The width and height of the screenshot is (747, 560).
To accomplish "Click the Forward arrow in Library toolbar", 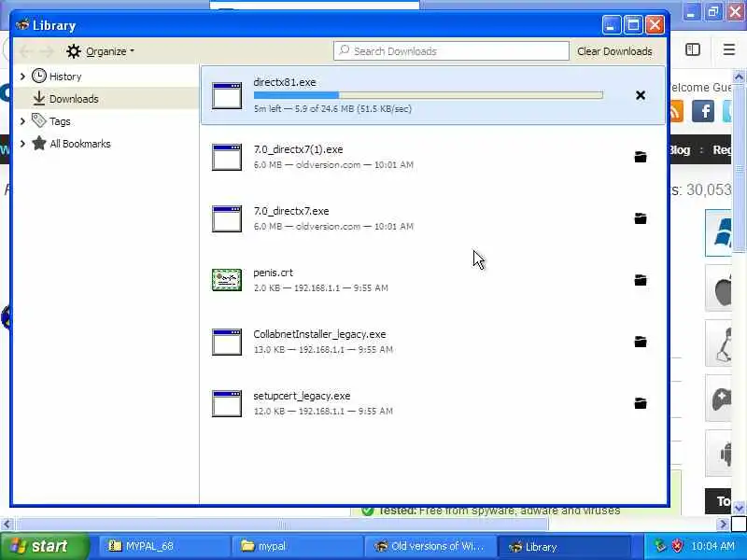I will tap(47, 51).
